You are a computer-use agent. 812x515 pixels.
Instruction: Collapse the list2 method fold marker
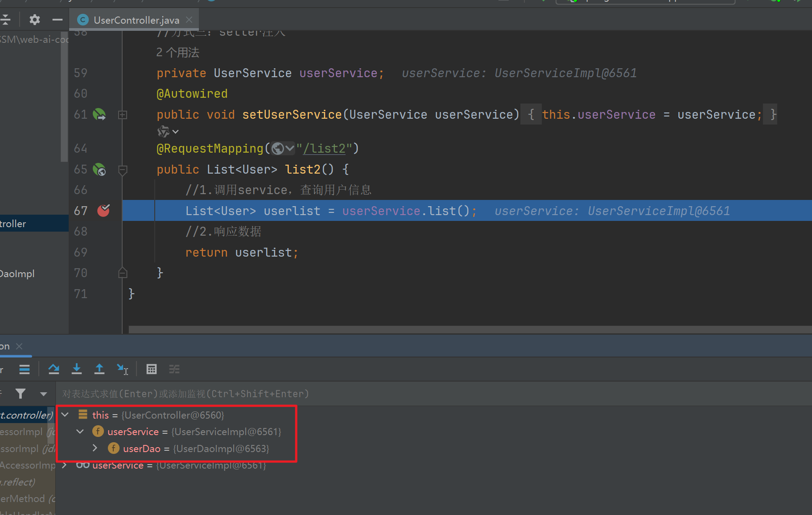tap(123, 170)
